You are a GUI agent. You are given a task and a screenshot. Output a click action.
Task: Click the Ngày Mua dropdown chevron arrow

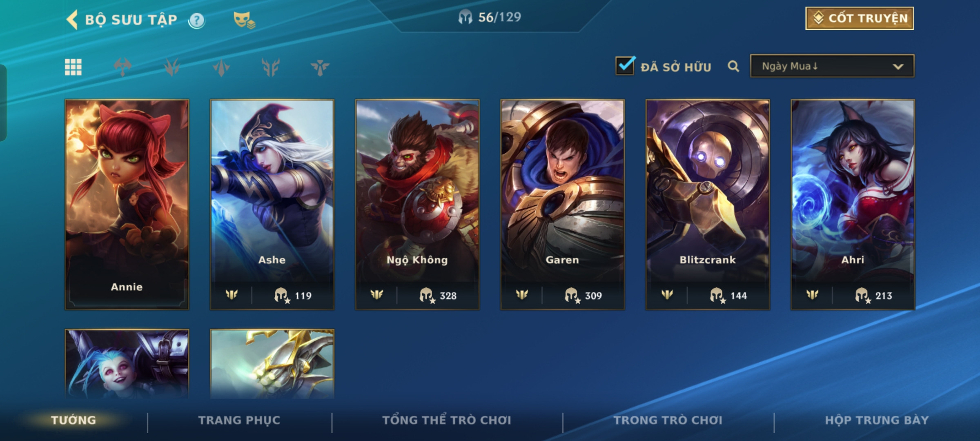coord(898,67)
